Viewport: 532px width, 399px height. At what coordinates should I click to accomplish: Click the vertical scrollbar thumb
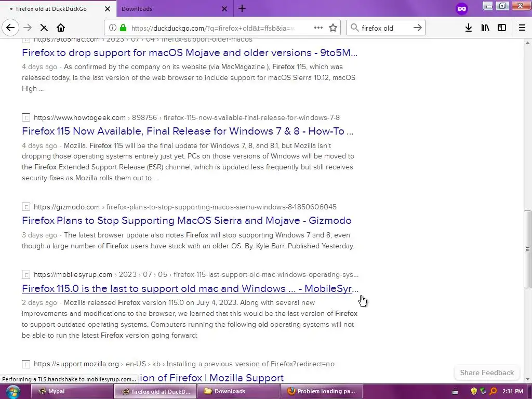click(527, 249)
